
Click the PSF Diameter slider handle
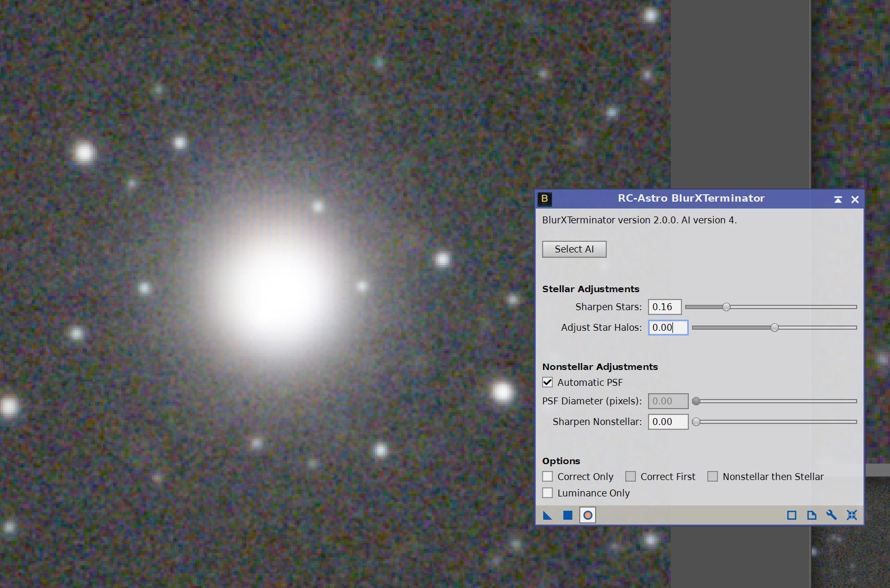click(x=696, y=401)
